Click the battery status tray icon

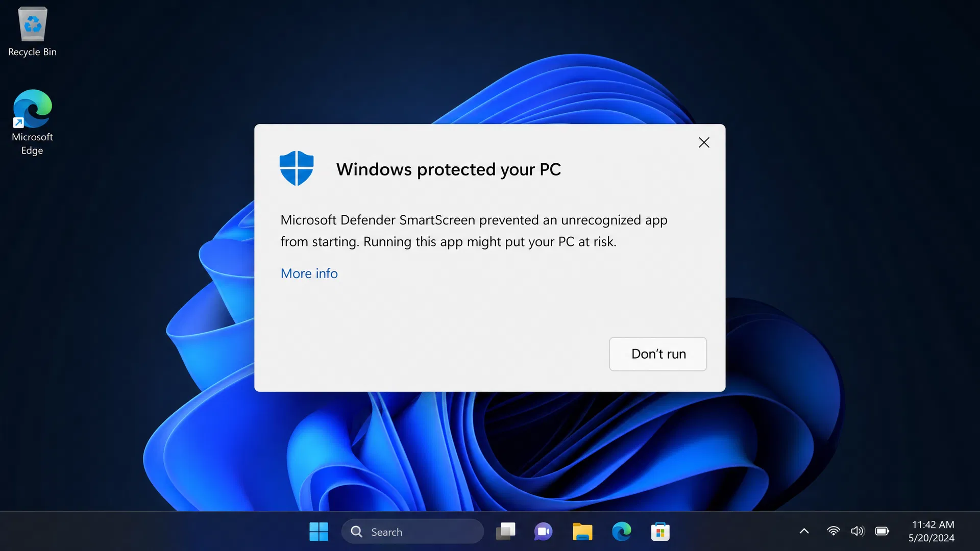882,531
